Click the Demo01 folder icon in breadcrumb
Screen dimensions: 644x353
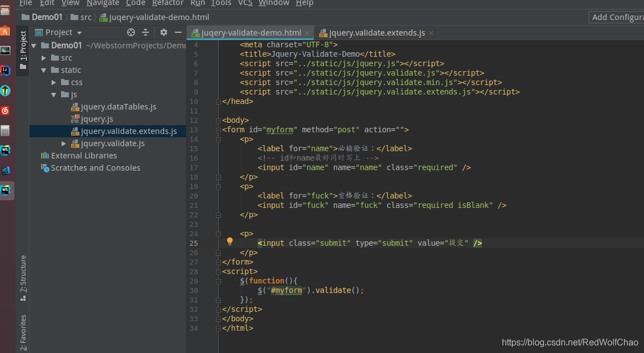(26, 17)
